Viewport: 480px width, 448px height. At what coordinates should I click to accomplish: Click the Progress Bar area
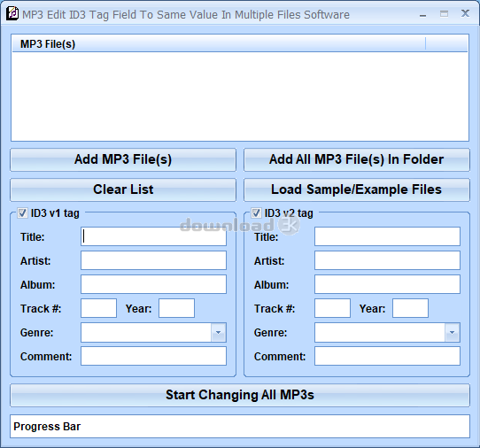pyautogui.click(x=240, y=426)
